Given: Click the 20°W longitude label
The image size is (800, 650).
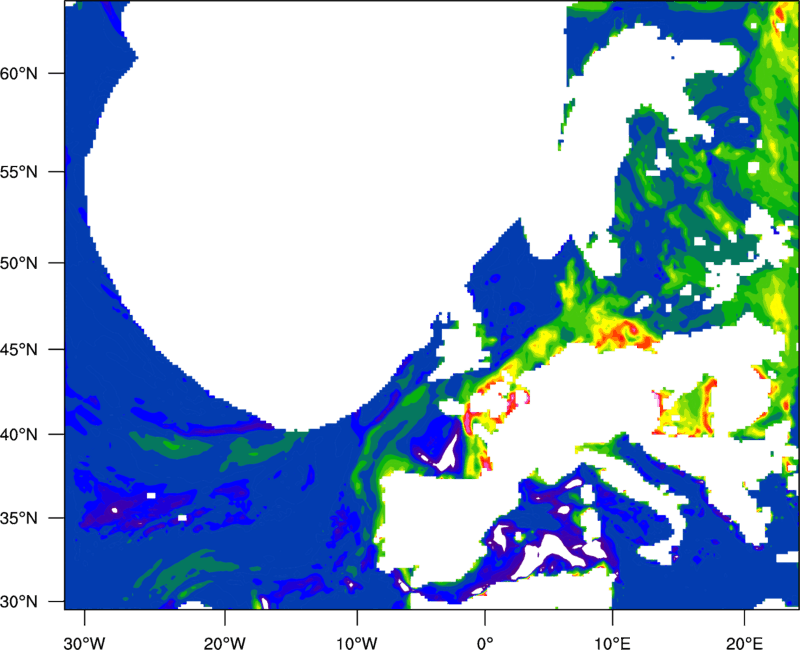Looking at the screenshot, I should pyautogui.click(x=225, y=642).
